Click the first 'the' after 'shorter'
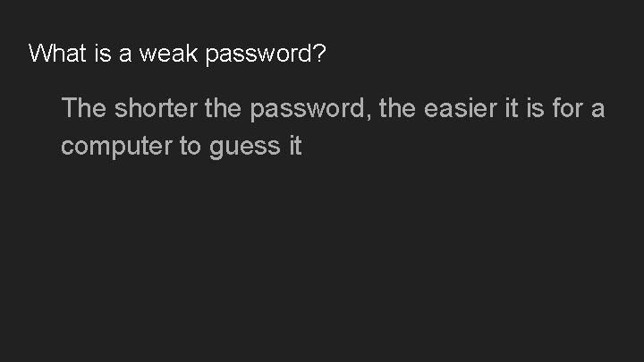 pyautogui.click(x=223, y=108)
